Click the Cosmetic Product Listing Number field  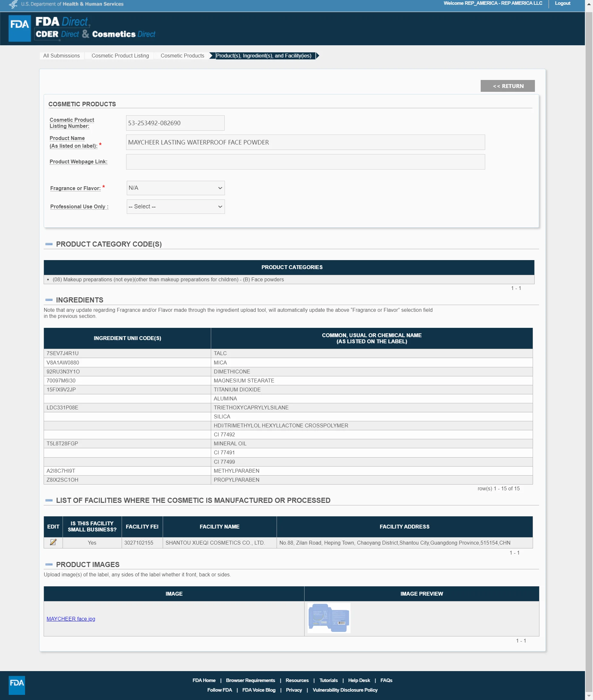(x=175, y=123)
